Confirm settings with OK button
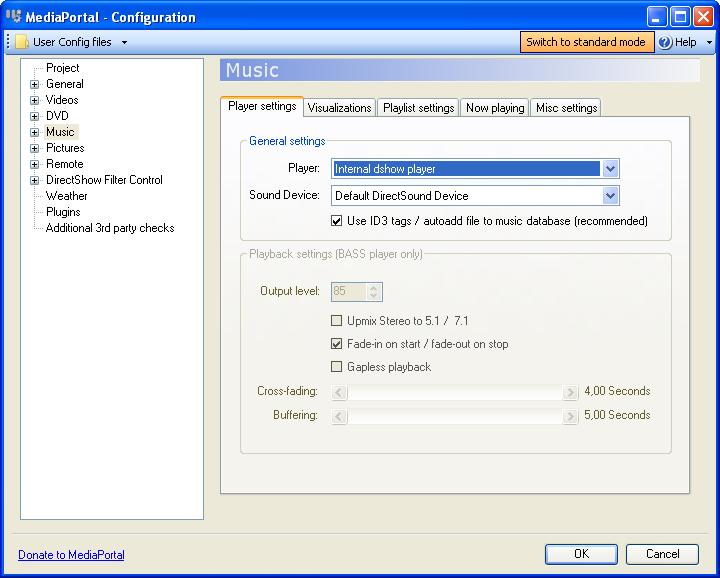Image resolution: width=720 pixels, height=578 pixels. 581,554
